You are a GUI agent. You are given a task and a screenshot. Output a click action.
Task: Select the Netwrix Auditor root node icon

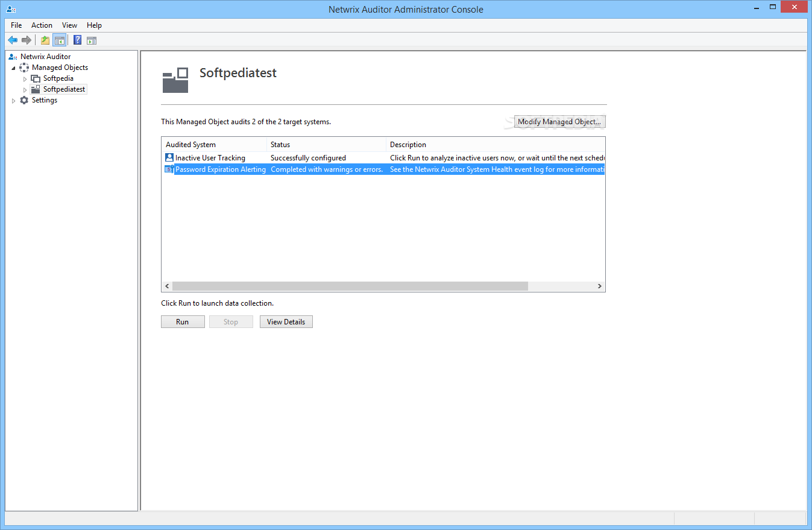pyautogui.click(x=13, y=57)
